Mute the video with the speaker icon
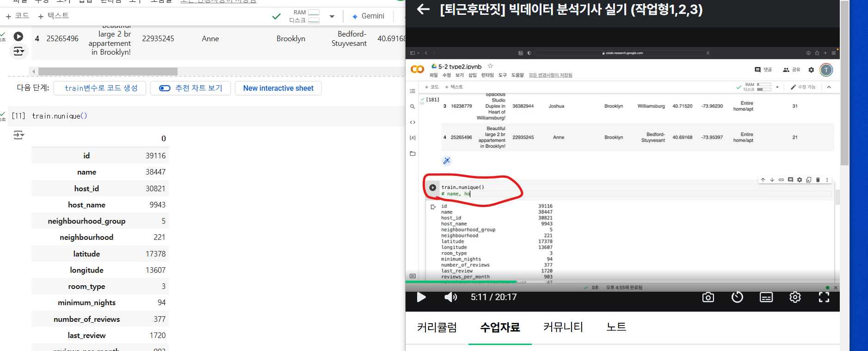868x351 pixels. click(450, 297)
